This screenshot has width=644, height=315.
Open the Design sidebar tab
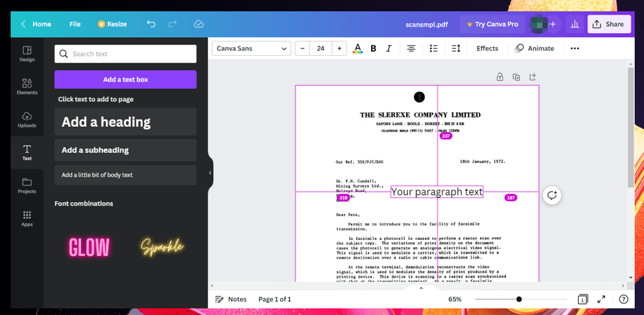pyautogui.click(x=27, y=54)
